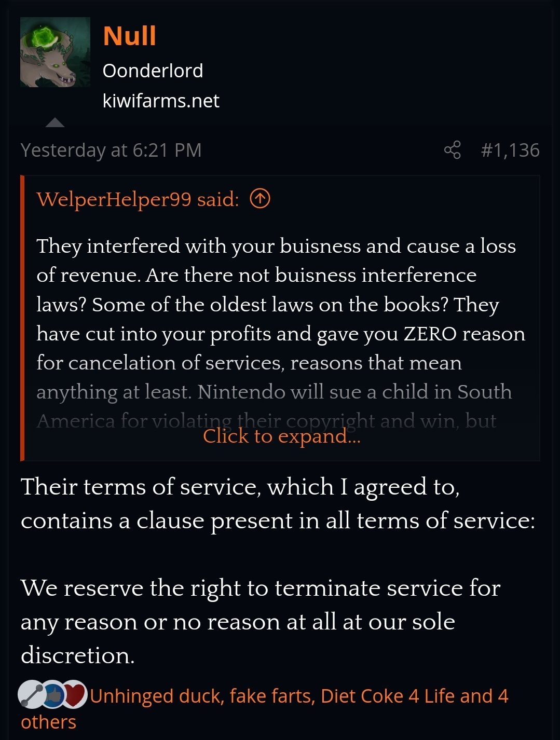Click the word 'others' in the reaction summary
The height and width of the screenshot is (740, 560).
[x=48, y=722]
